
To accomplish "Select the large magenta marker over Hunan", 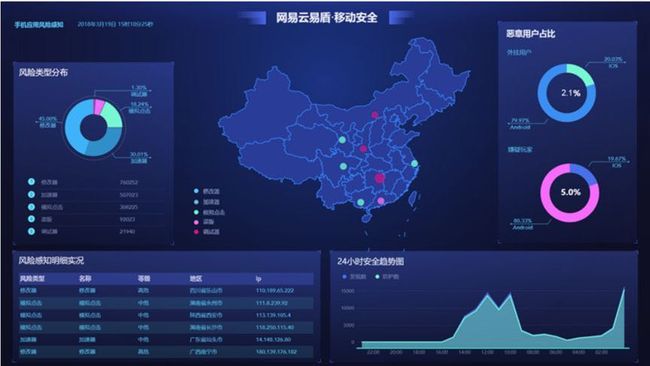I will (380, 178).
